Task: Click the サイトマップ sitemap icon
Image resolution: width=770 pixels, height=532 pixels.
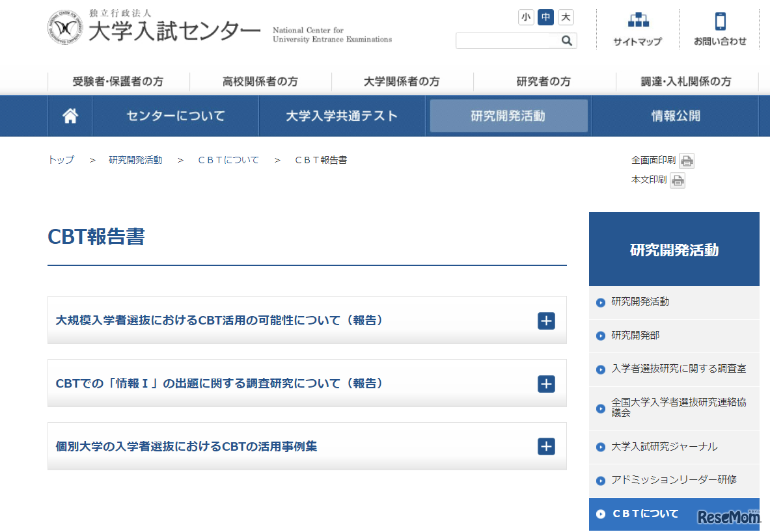Action: tap(637, 26)
